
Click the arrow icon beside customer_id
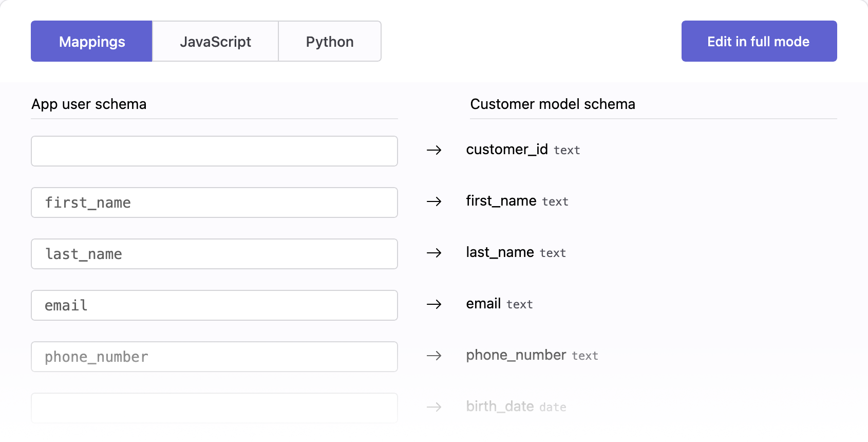pyautogui.click(x=434, y=150)
